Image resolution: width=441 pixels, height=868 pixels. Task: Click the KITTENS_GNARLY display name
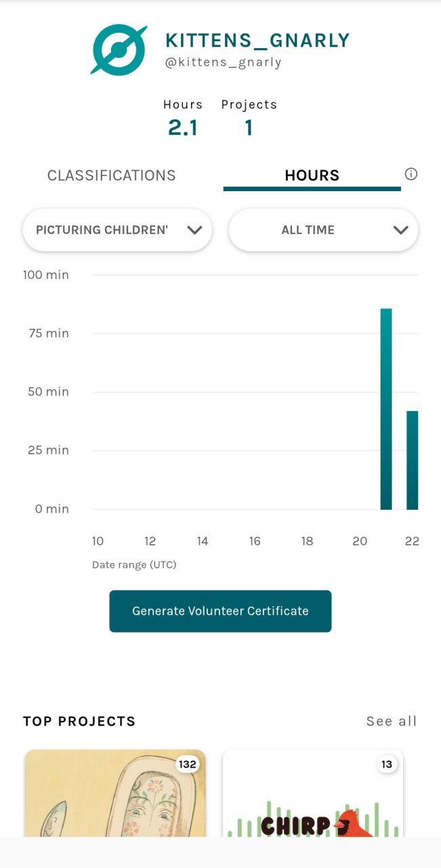[257, 41]
